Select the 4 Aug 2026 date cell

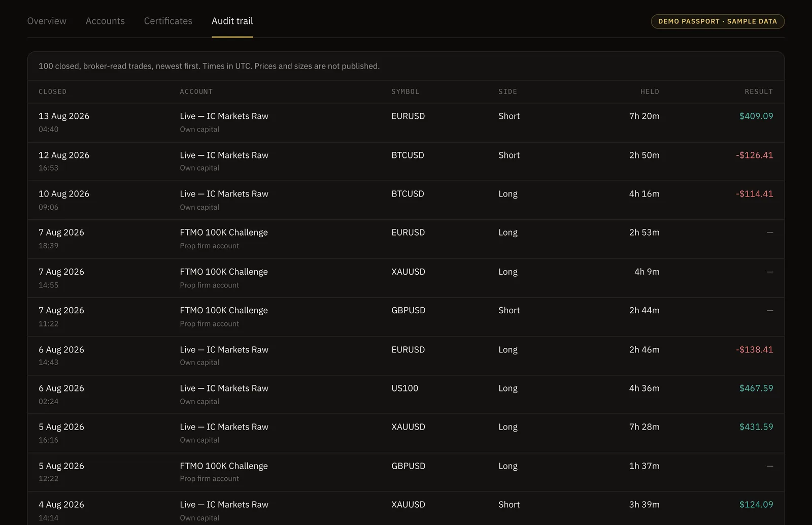click(x=61, y=505)
